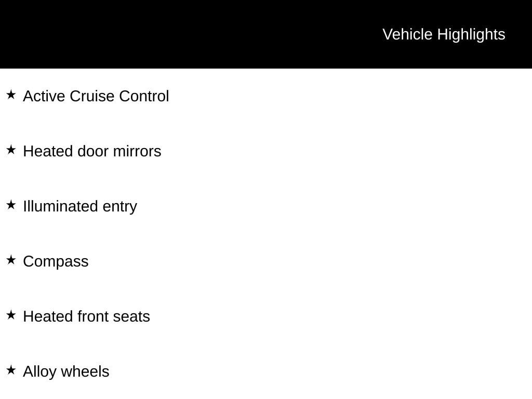
Task: Select the star bullet before Illuminated entry
Action: click(x=11, y=205)
